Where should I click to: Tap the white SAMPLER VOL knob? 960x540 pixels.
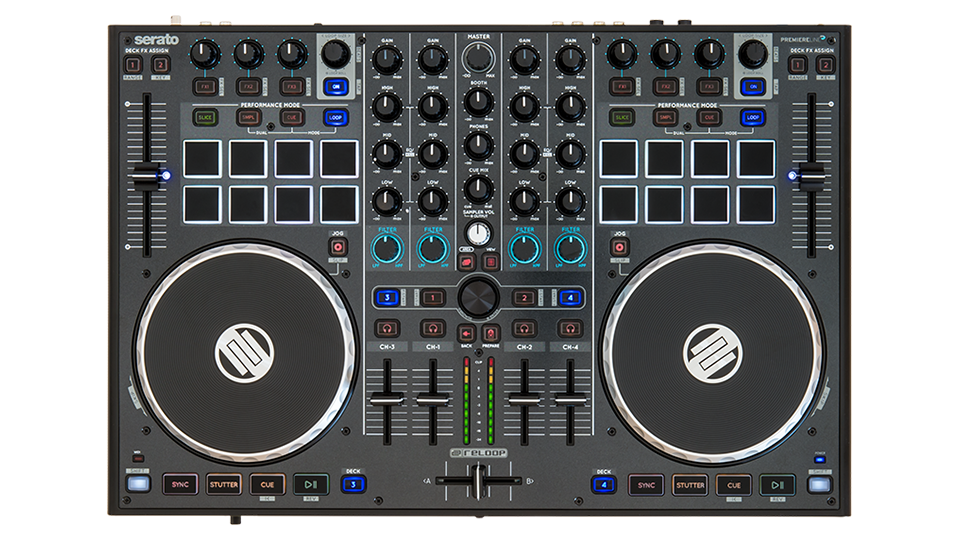coord(478,233)
